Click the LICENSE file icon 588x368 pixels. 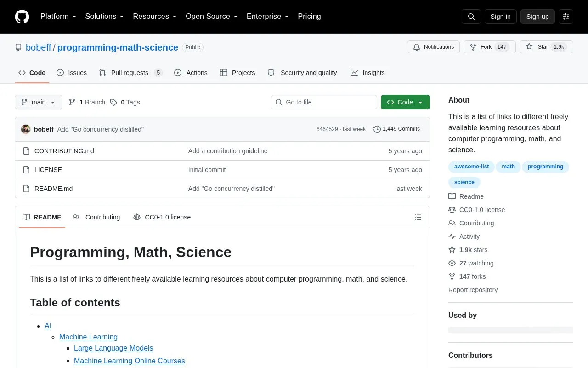[27, 170]
